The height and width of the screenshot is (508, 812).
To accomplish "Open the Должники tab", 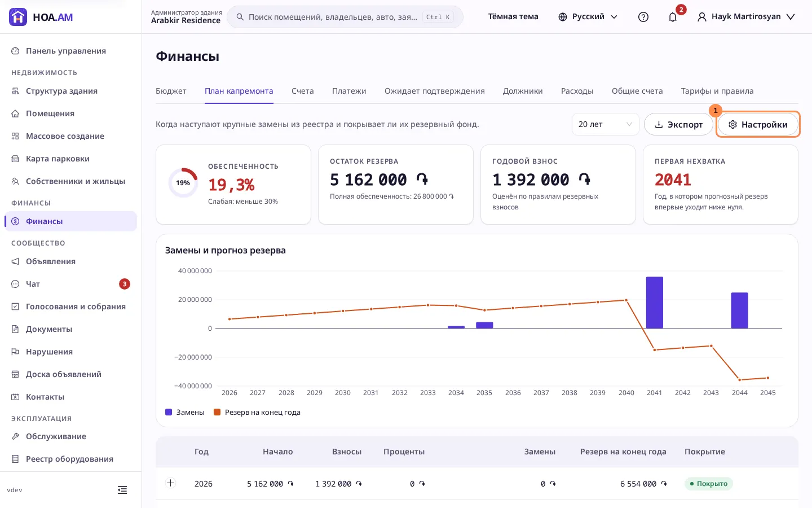I will pyautogui.click(x=523, y=91).
